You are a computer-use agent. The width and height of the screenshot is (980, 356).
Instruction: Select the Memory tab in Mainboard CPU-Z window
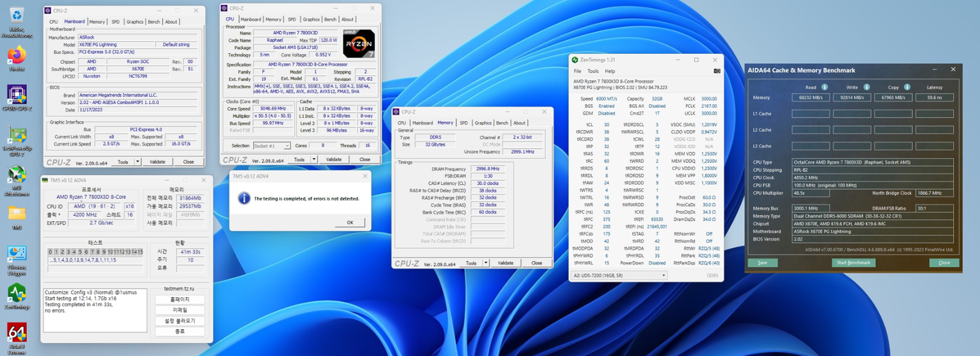(x=97, y=22)
